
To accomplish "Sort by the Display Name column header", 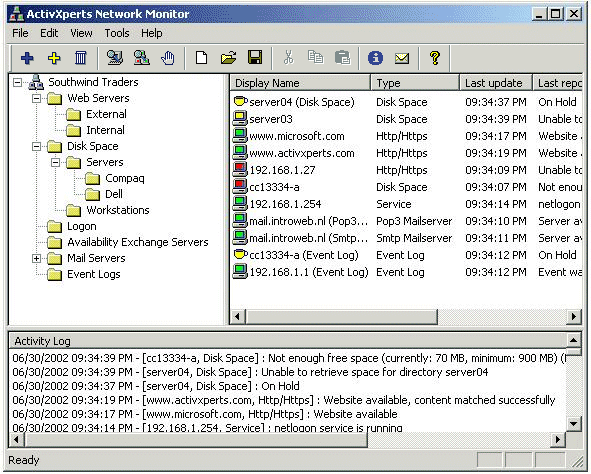I will click(x=300, y=83).
